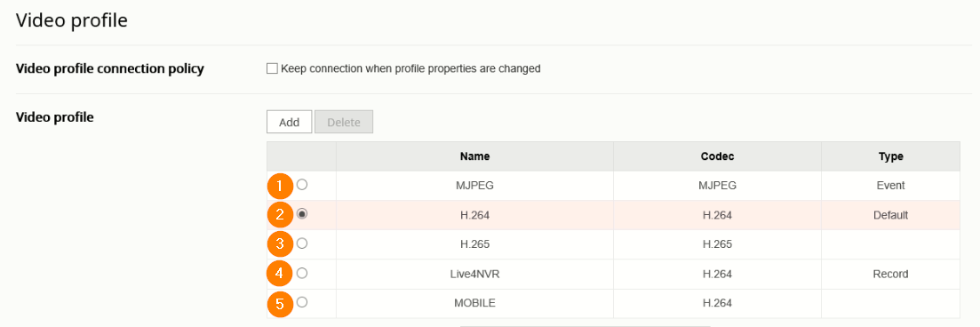Click the Add profile button
The width and height of the screenshot is (980, 327).
pyautogui.click(x=290, y=122)
